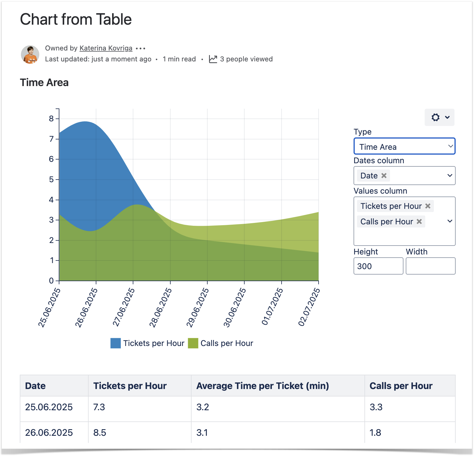Click Average Time per Ticket column header
476x457 pixels.
(262, 386)
